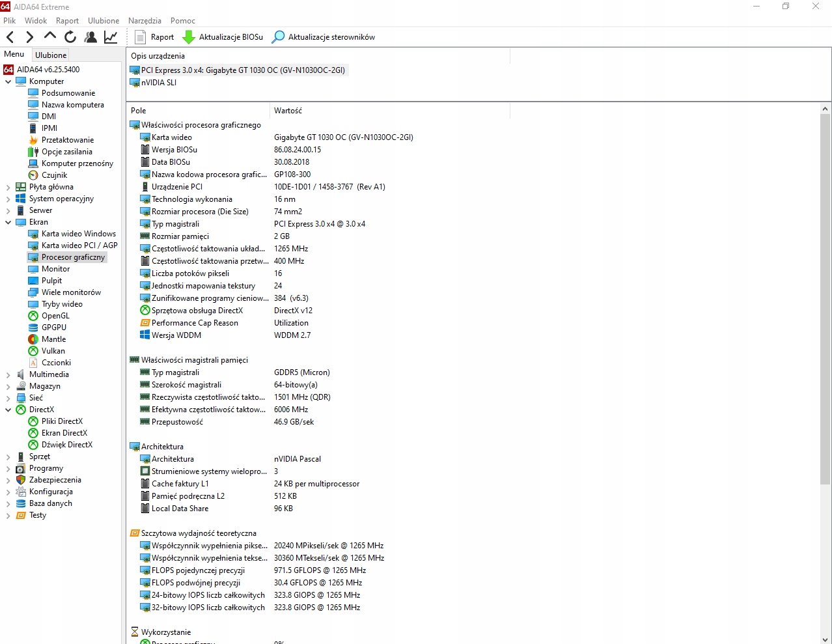Screen dimensions: 832x644
Task: Select the Vulkan icon in the tree
Action: 33,351
